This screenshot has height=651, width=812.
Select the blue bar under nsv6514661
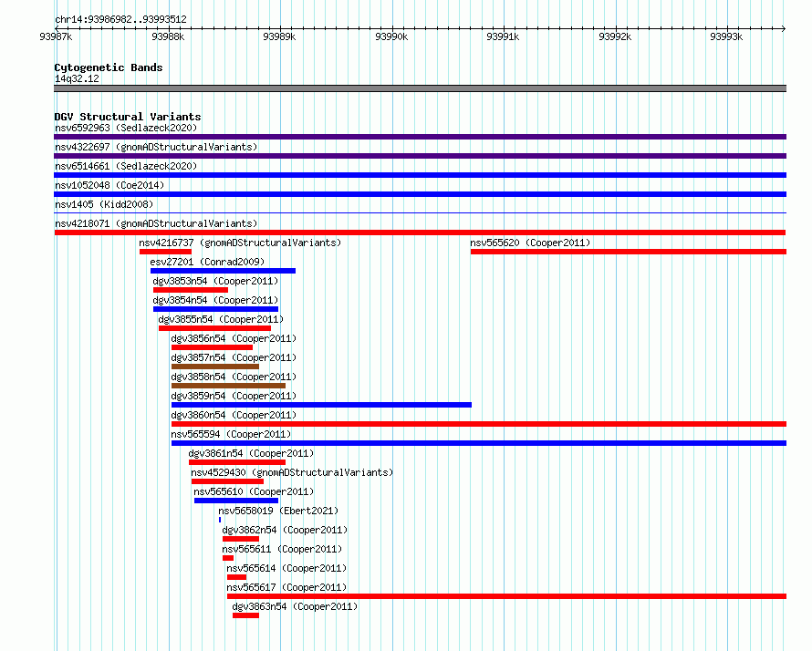tap(420, 175)
